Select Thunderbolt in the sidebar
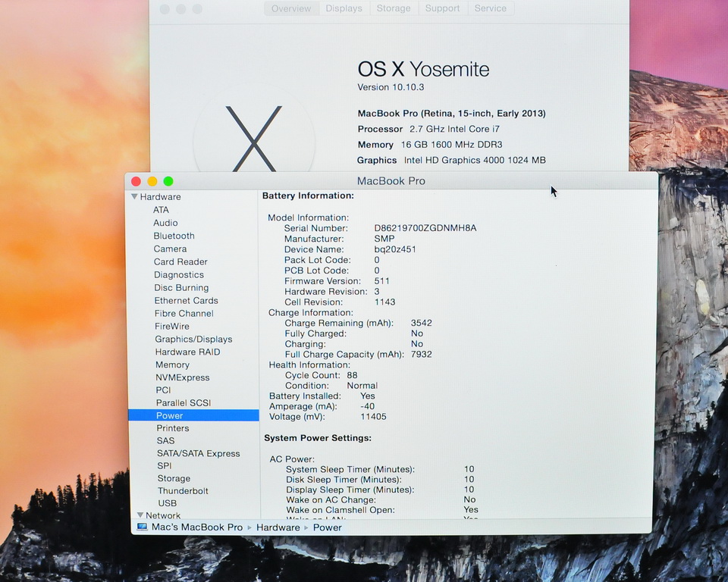Image resolution: width=728 pixels, height=582 pixels. pyautogui.click(x=183, y=490)
